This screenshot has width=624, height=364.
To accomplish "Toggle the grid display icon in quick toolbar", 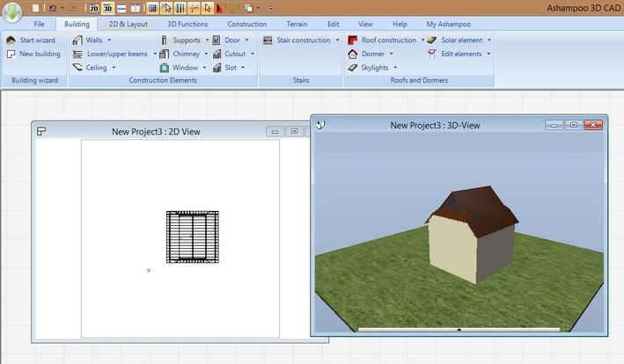I will (x=151, y=8).
